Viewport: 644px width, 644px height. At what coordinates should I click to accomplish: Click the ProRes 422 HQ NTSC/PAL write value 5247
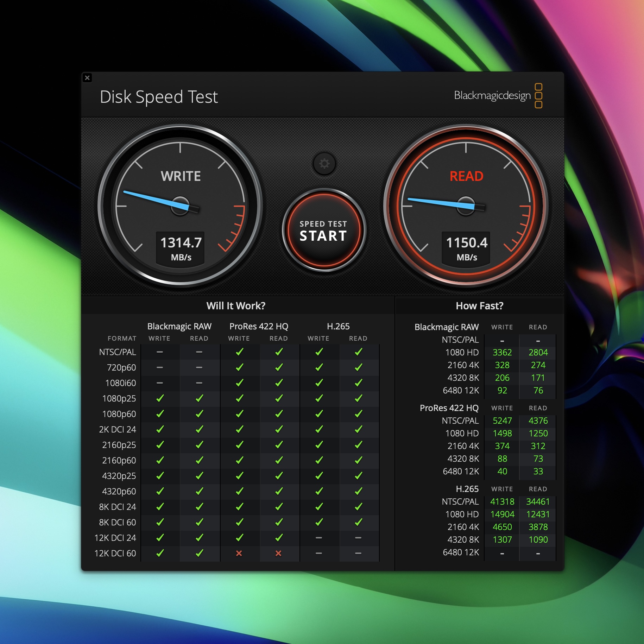point(502,421)
